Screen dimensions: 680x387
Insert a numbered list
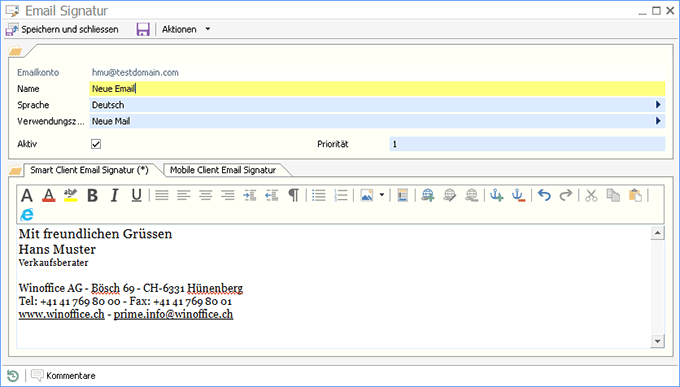(341, 196)
